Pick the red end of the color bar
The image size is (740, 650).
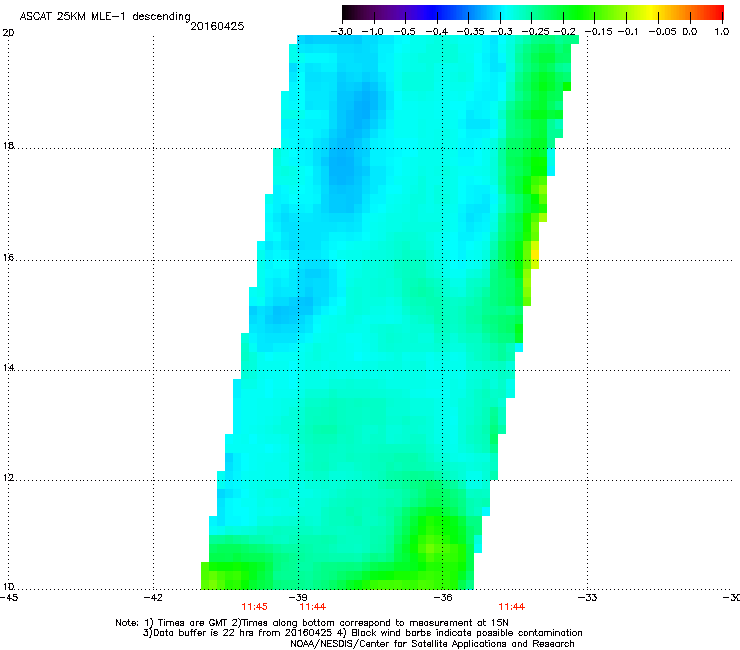716,12
